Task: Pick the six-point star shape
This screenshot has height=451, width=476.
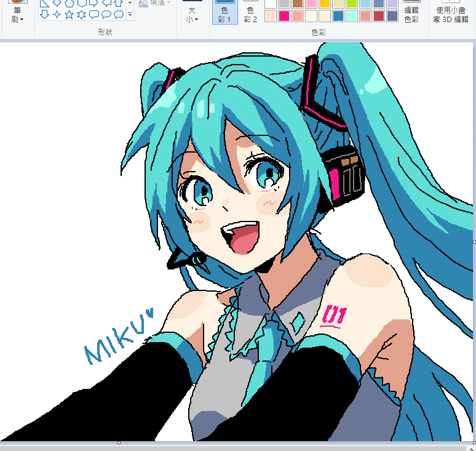Action: coord(82,14)
